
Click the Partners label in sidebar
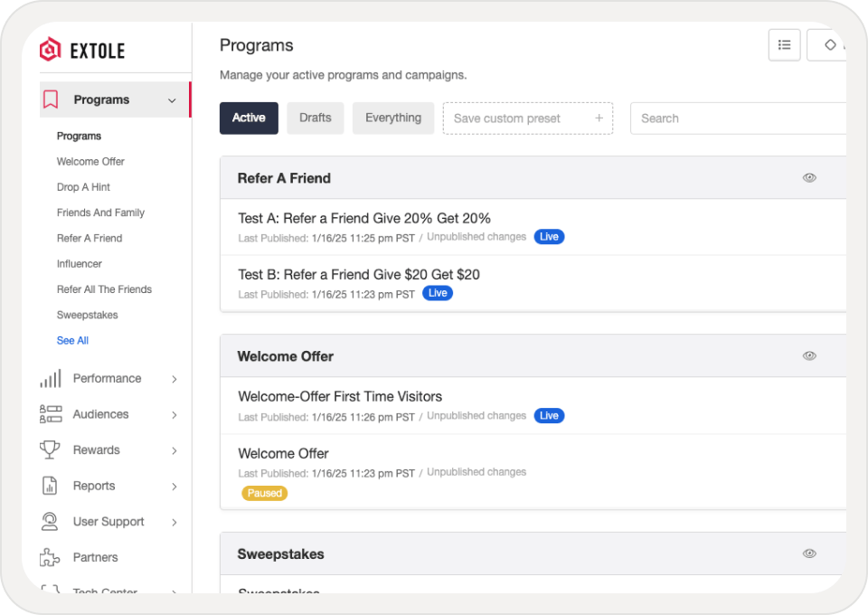[x=95, y=557]
